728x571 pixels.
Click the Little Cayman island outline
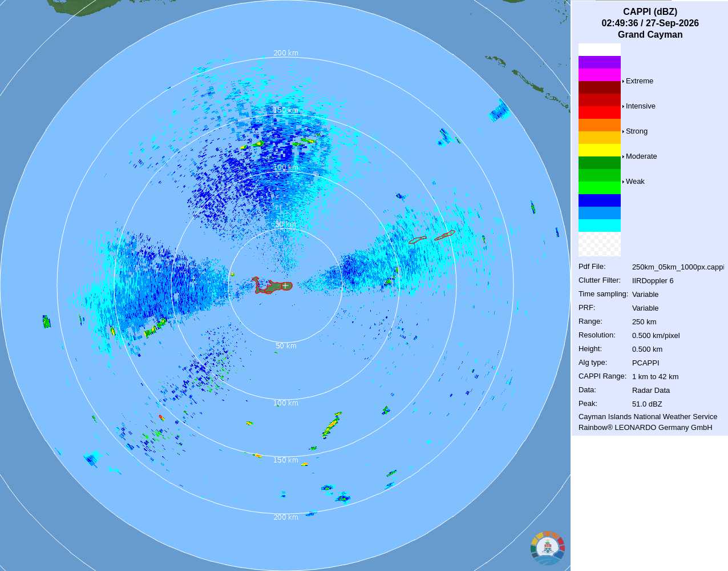418,240
